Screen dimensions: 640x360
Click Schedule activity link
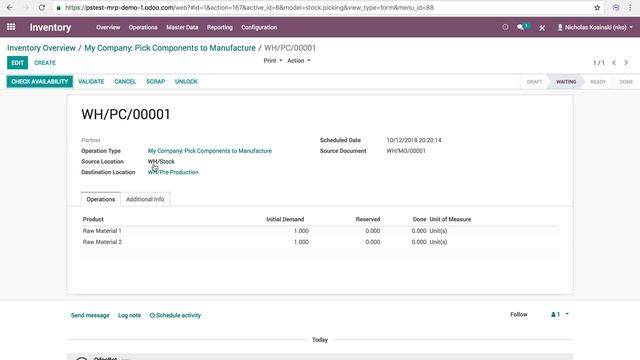point(175,315)
